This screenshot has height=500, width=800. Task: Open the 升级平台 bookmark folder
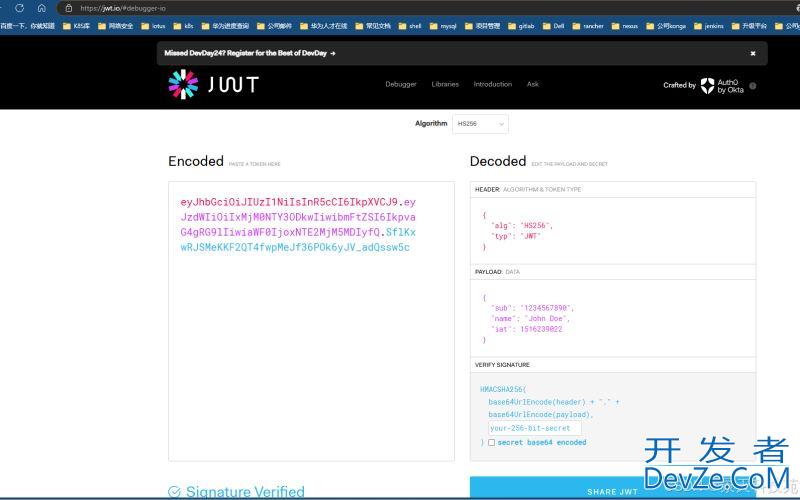[749, 26]
